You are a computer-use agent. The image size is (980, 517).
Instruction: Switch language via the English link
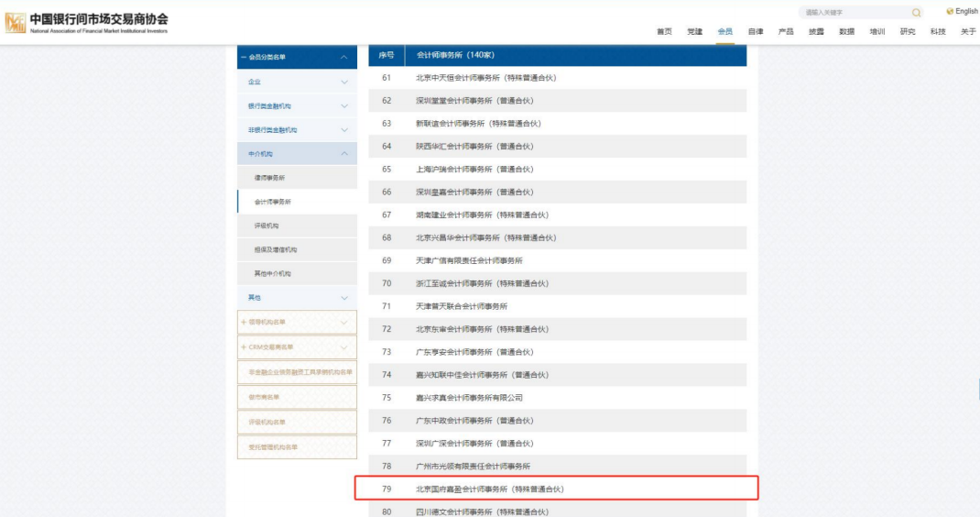tap(966, 11)
